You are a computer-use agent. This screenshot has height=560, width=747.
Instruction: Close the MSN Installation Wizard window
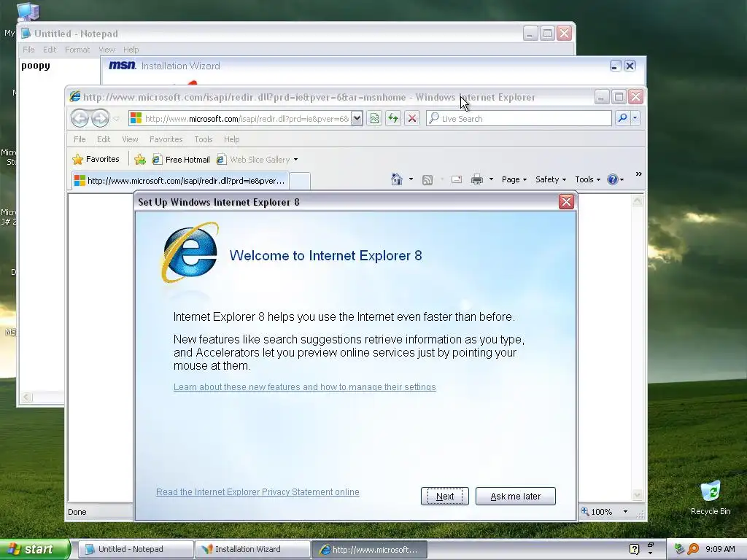pyautogui.click(x=630, y=66)
